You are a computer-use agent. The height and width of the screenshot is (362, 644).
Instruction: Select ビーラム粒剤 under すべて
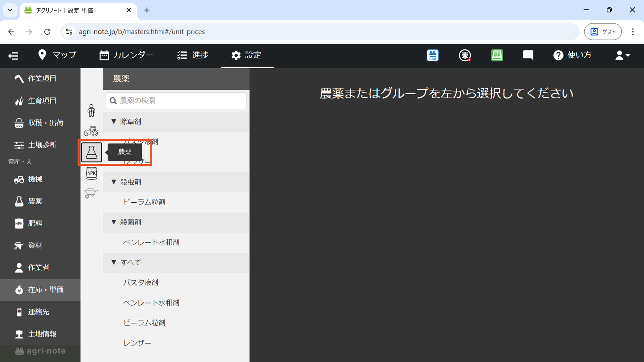click(176, 323)
